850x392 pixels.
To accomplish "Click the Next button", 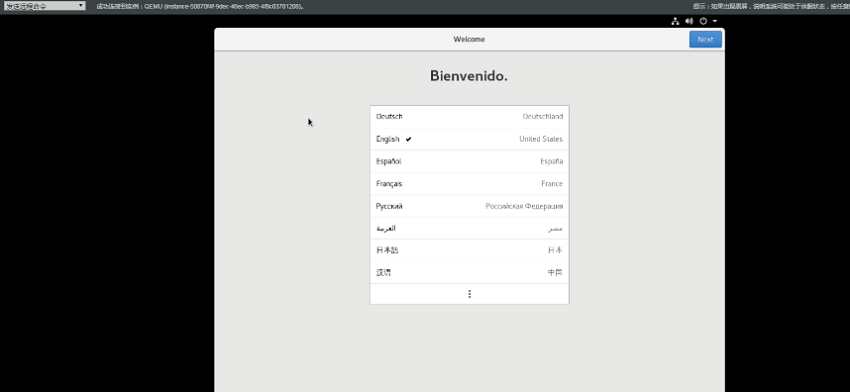I will (x=705, y=39).
